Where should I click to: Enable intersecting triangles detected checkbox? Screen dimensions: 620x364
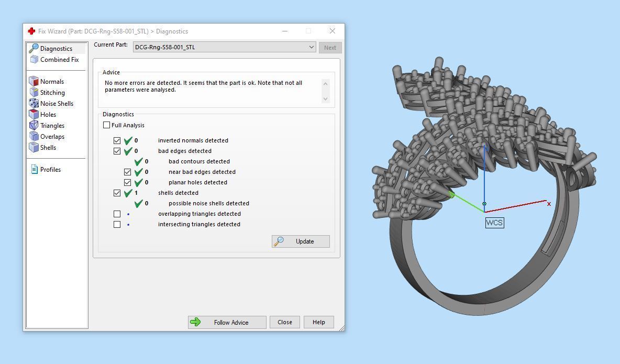[x=117, y=224]
